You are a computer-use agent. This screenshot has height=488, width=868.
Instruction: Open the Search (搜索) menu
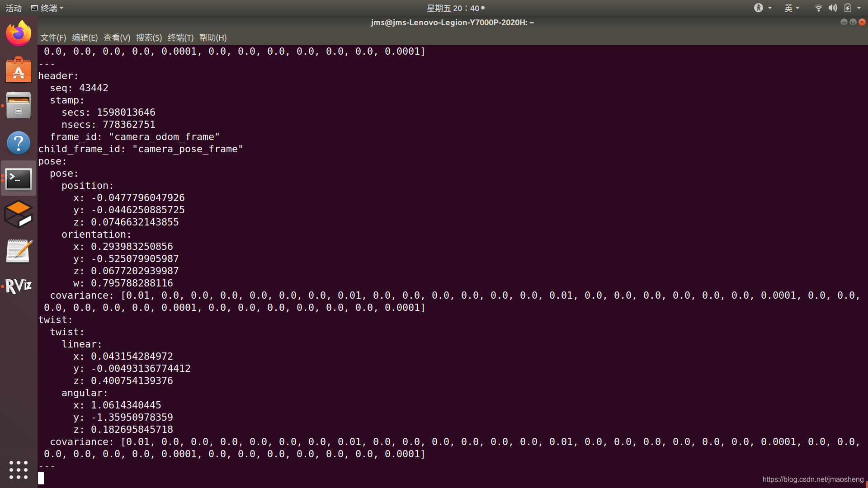pyautogui.click(x=149, y=38)
